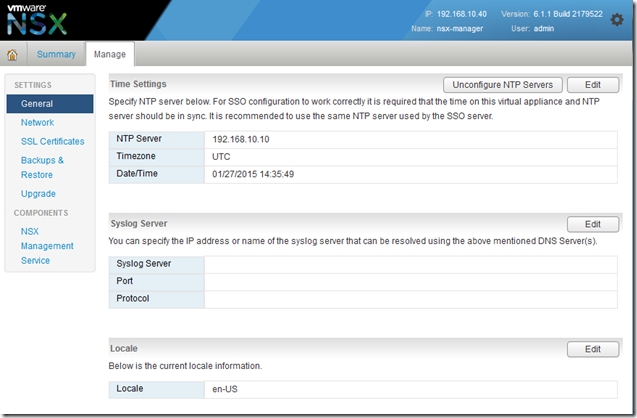This screenshot has height=418, width=637.
Task: Select user name admin in header
Action: point(544,28)
